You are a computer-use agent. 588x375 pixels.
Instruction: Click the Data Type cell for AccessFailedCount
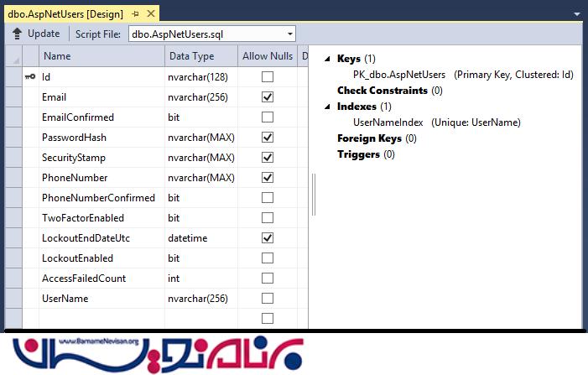point(200,279)
